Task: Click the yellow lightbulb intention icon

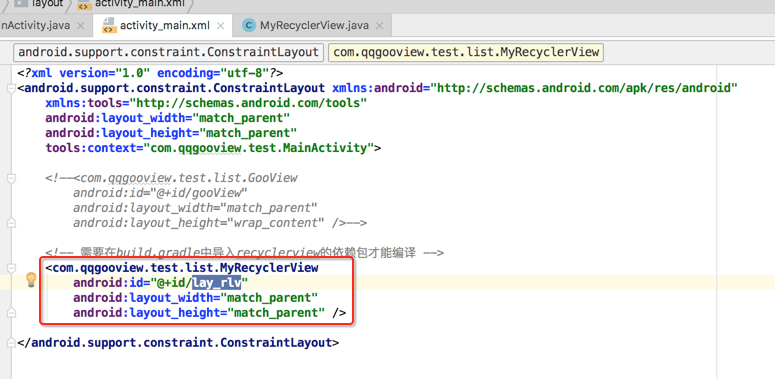Action: pyautogui.click(x=31, y=280)
